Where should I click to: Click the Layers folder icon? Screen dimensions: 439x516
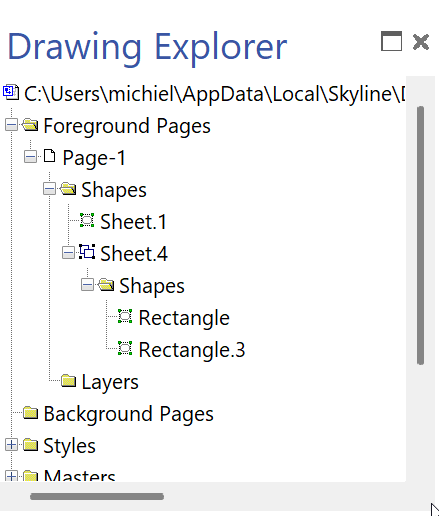[68, 381]
